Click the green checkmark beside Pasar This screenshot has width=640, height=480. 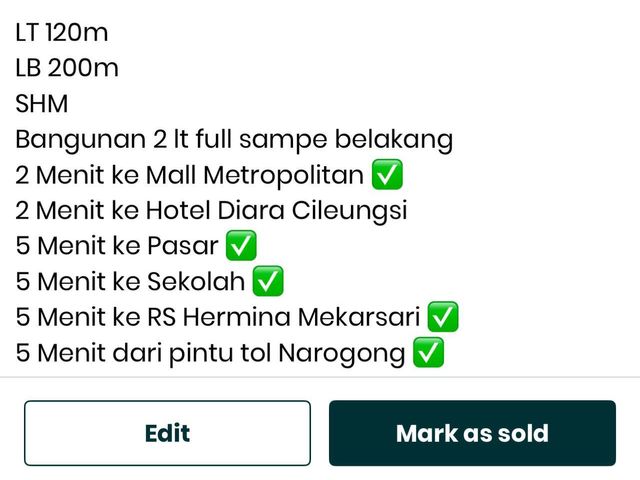tap(241, 246)
